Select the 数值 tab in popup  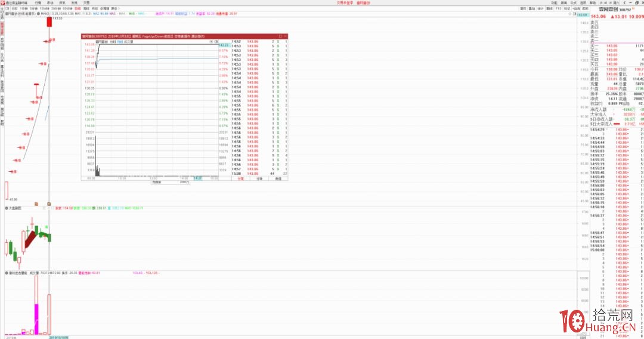[278, 178]
